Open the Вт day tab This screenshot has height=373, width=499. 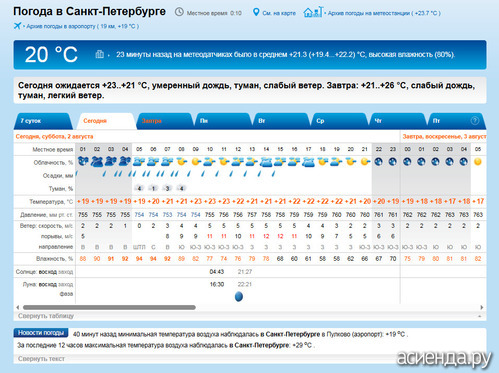click(281, 121)
